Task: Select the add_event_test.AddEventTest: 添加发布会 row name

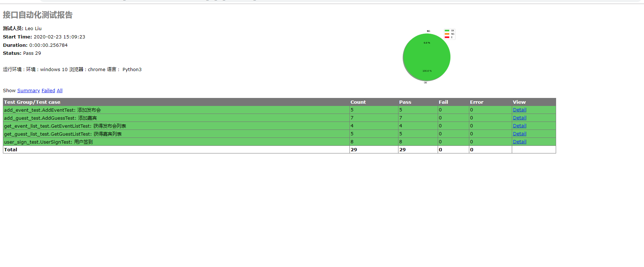Action: pos(52,110)
